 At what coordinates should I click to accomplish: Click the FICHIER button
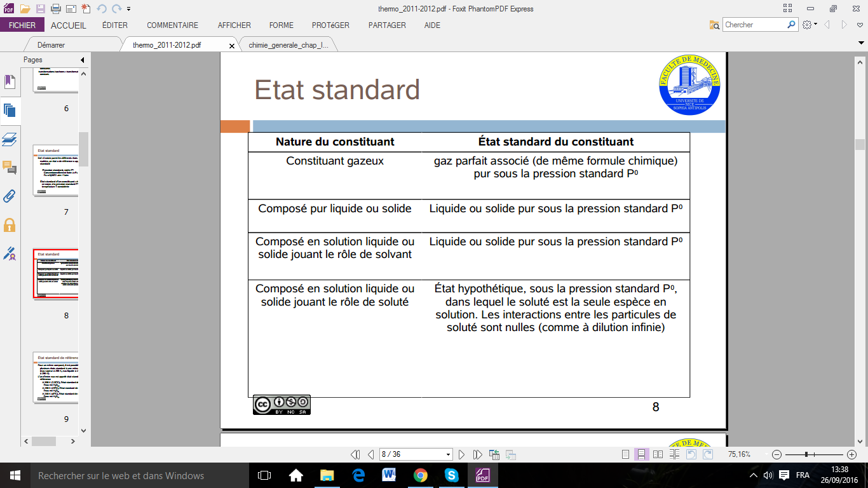22,25
